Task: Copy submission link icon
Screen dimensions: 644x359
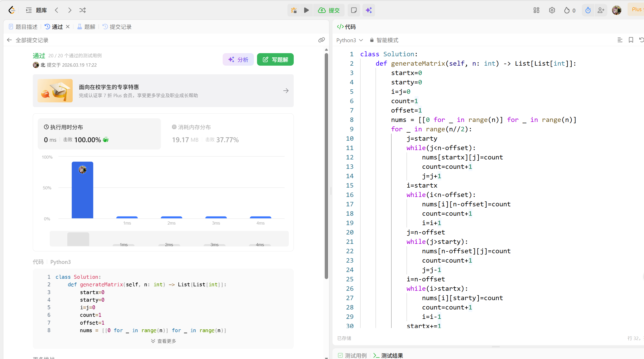Action: coord(322,40)
